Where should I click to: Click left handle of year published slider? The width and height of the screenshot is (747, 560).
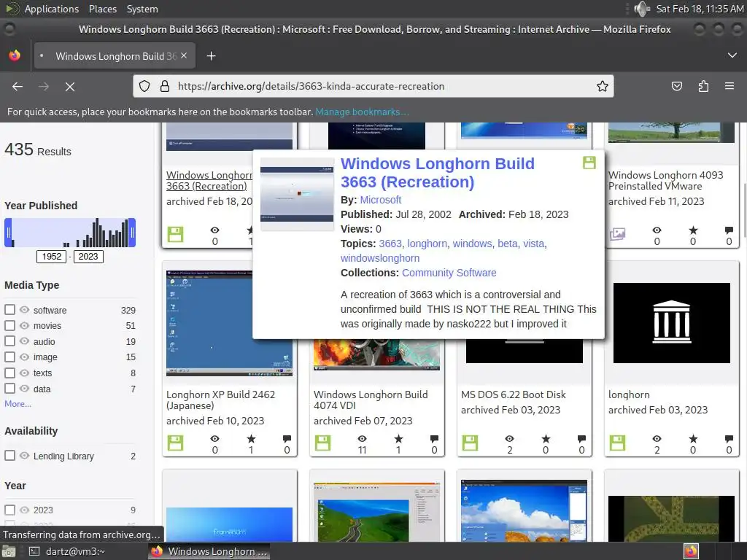(x=8, y=233)
